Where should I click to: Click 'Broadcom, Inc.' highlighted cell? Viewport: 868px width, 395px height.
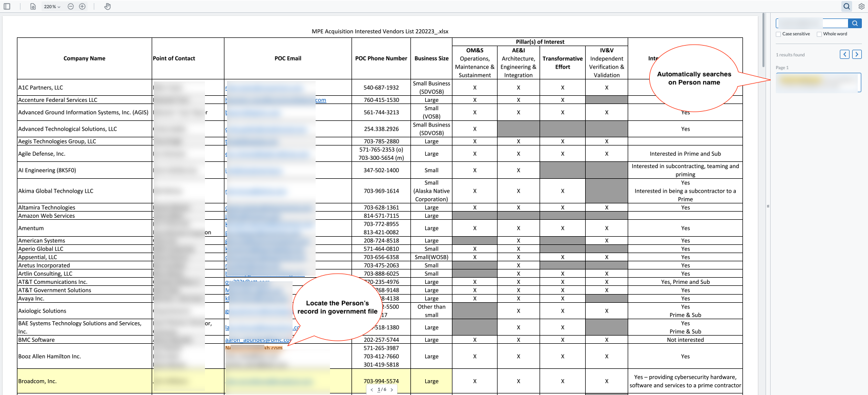tap(85, 381)
